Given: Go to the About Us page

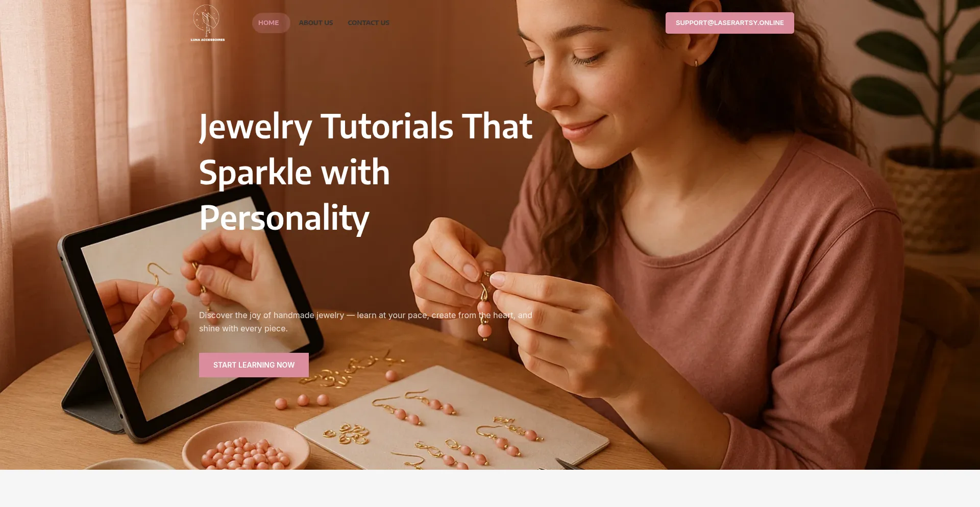Looking at the screenshot, I should pyautogui.click(x=315, y=23).
